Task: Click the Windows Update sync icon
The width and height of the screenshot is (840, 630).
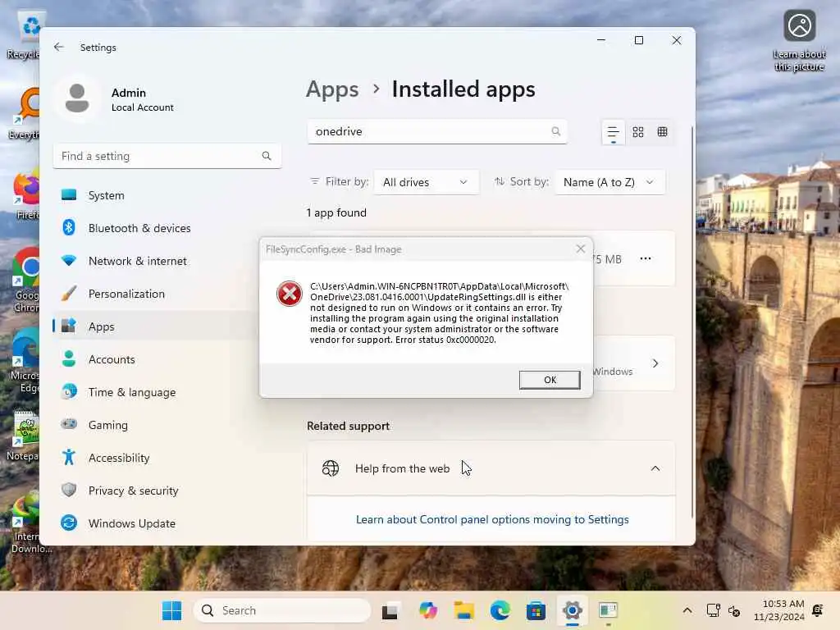Action: (69, 523)
